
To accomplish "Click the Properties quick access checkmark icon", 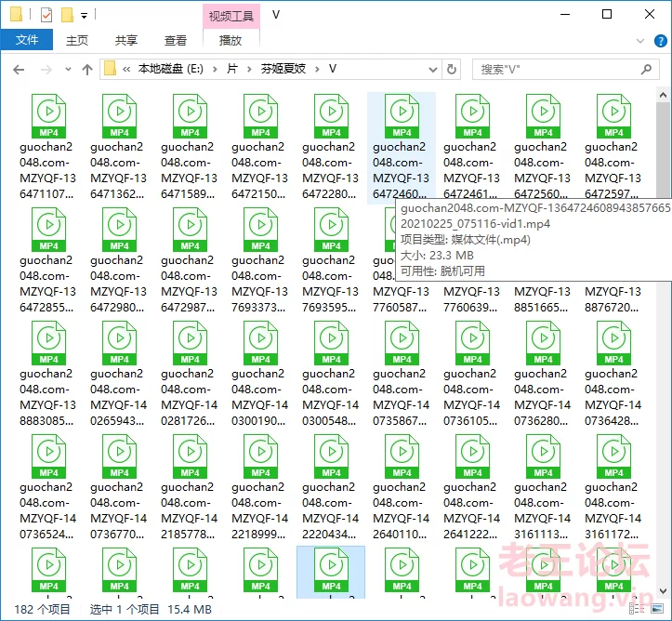I will [x=46, y=15].
